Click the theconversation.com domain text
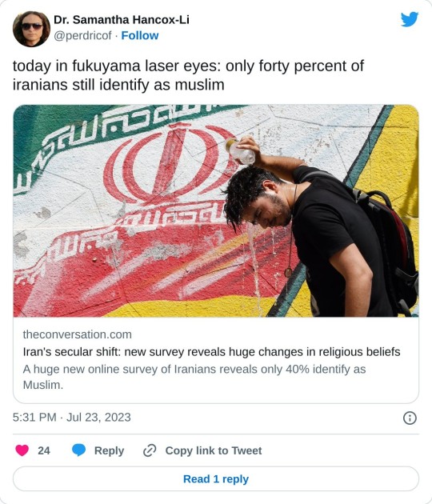432x504 pixels. (x=77, y=334)
